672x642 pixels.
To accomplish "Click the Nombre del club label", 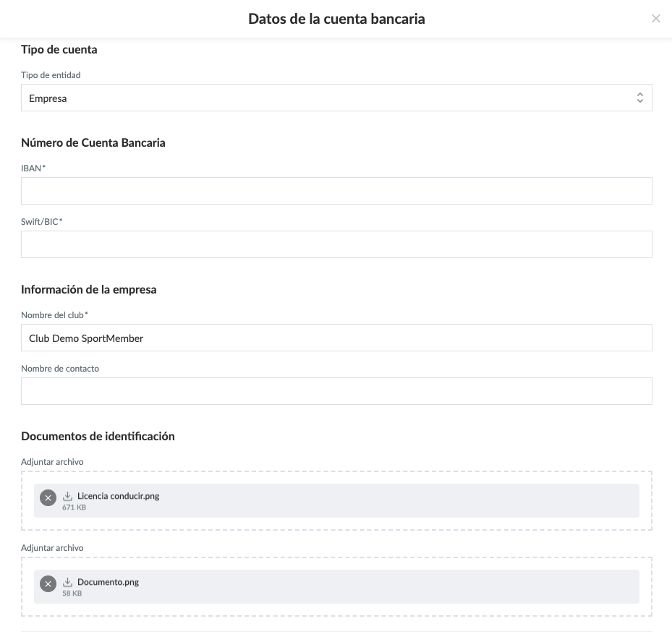I will [x=54, y=315].
